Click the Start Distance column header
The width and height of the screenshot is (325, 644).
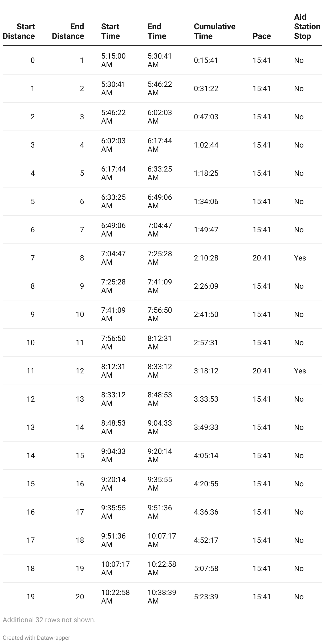coord(19,31)
